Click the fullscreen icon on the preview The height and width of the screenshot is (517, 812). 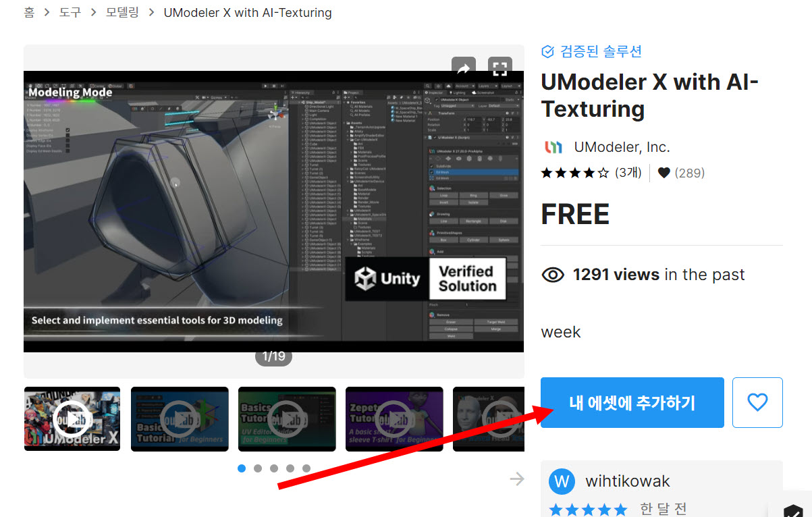tap(499, 68)
